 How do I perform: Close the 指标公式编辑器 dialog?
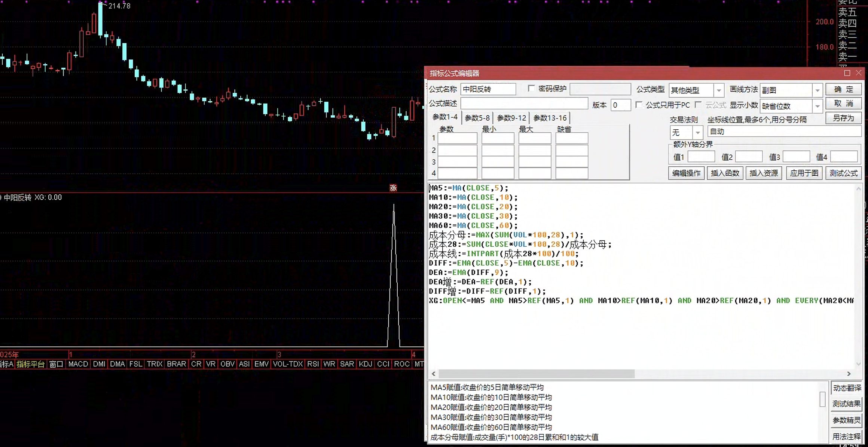(x=859, y=73)
